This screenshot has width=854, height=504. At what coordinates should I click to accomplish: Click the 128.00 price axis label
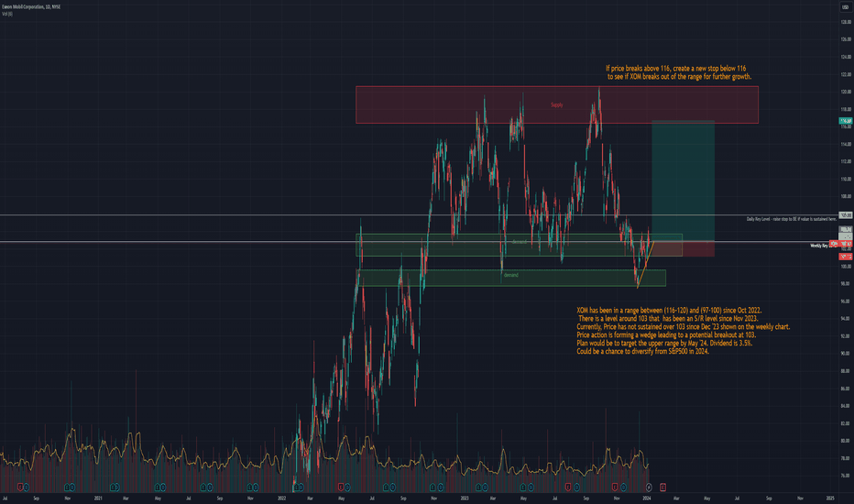click(x=845, y=22)
